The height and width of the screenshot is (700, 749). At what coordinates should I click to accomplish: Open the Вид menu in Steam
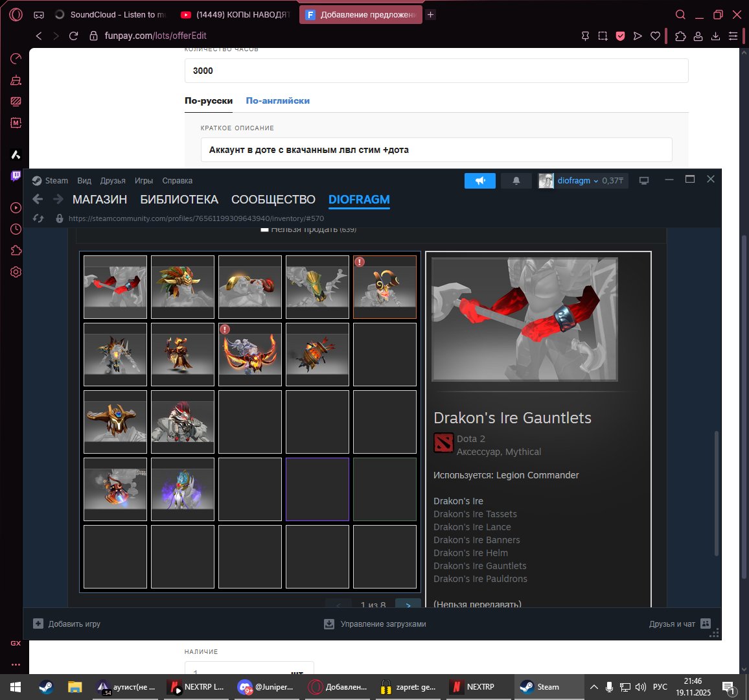[84, 181]
